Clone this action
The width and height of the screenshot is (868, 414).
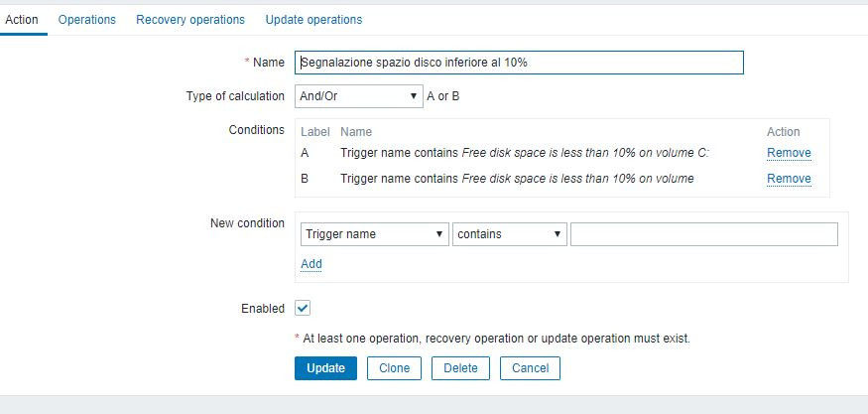pyautogui.click(x=394, y=368)
